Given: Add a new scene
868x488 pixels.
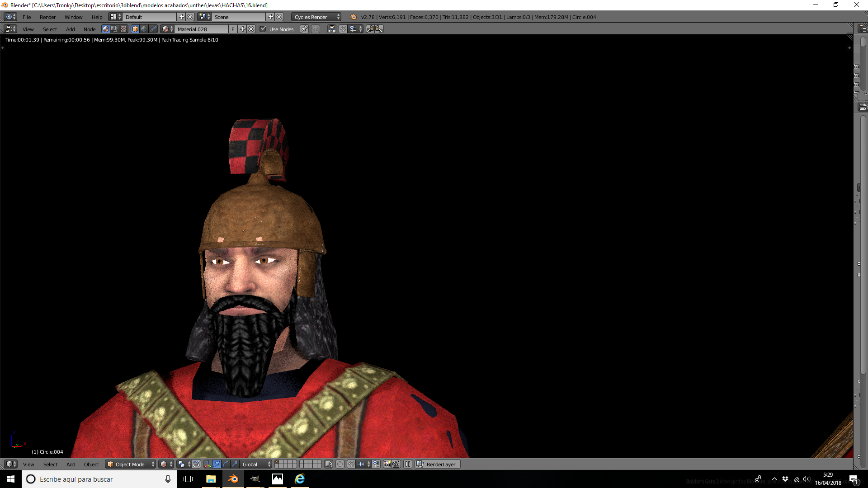Looking at the screenshot, I should pyautogui.click(x=271, y=17).
